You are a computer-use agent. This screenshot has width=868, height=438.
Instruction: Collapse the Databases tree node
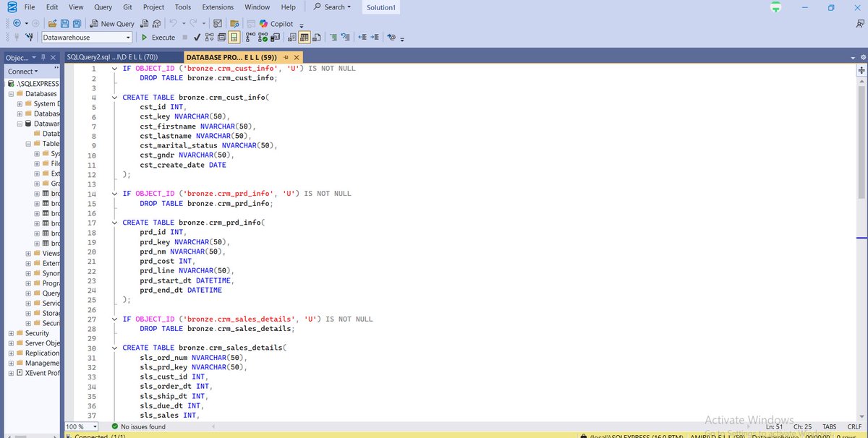pos(11,94)
